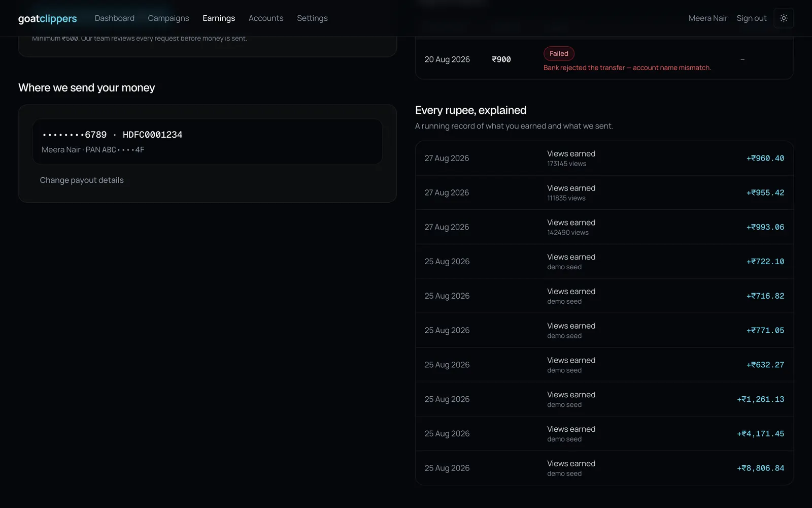Select the +₹632.27 earnings amount
The height and width of the screenshot is (508, 812).
[765, 365]
